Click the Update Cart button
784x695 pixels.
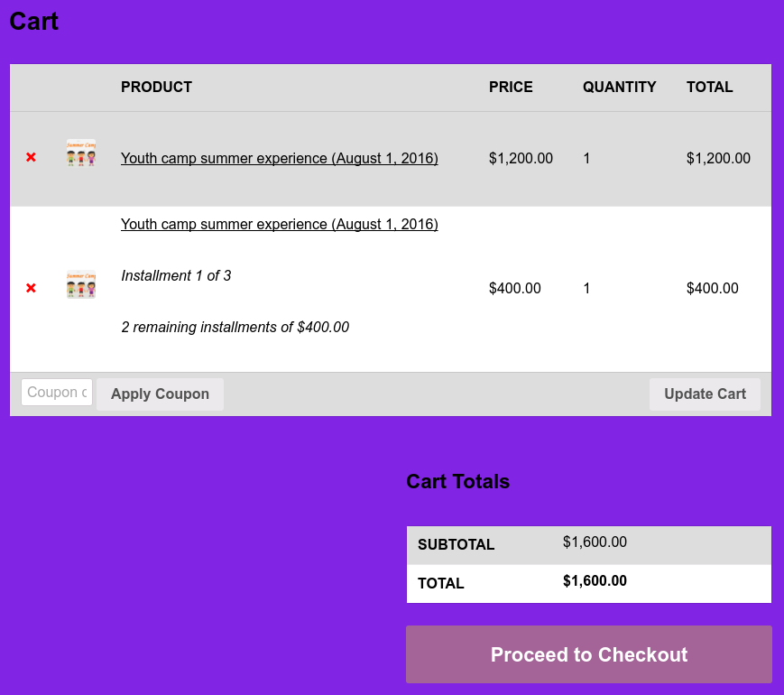(x=705, y=394)
